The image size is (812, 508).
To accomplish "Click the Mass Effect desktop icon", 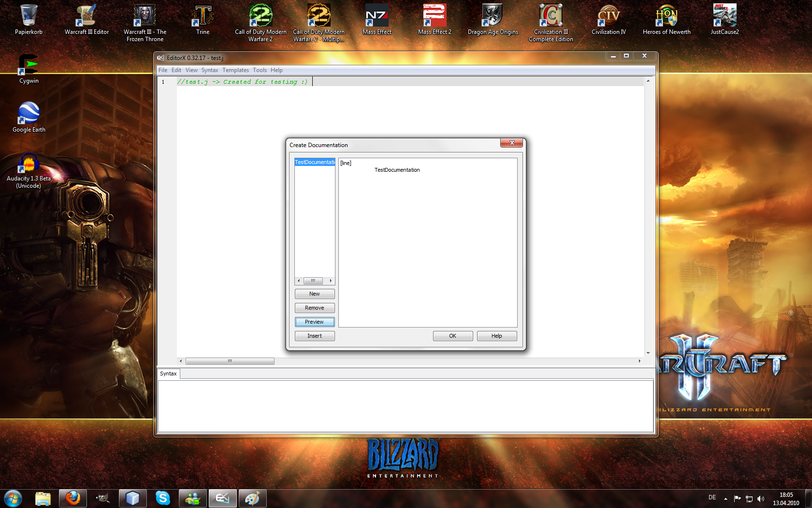I will pyautogui.click(x=377, y=19).
